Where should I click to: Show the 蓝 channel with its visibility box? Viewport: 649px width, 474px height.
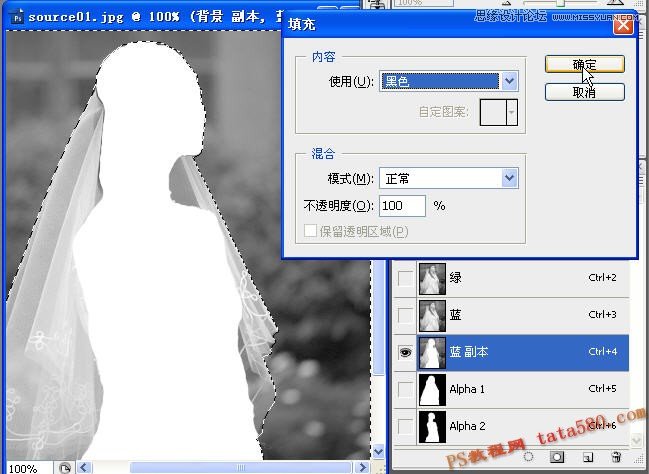coord(405,315)
